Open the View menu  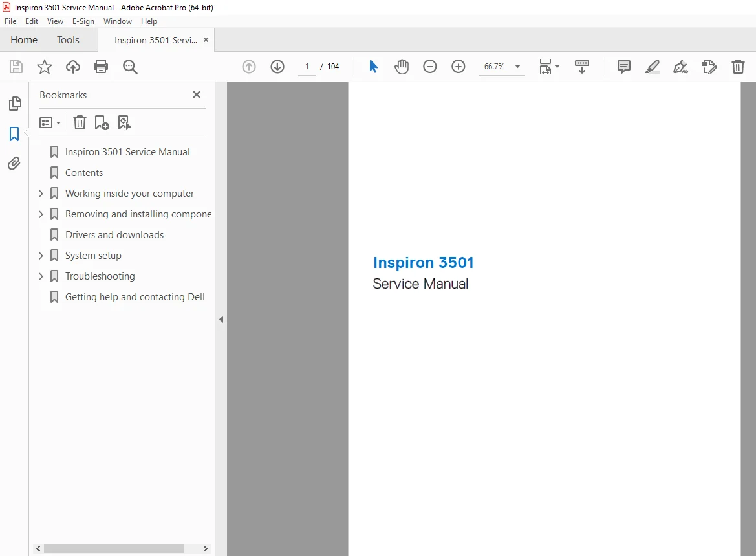pos(55,21)
